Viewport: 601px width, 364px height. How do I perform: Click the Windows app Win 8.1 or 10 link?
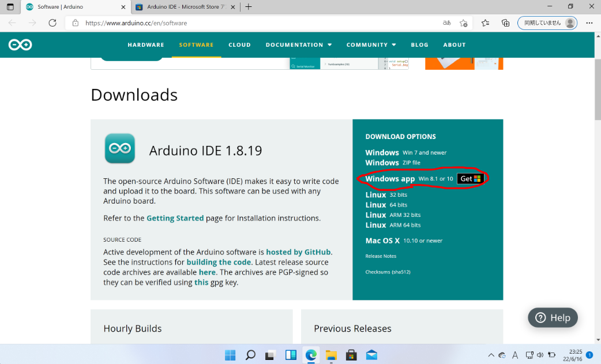[409, 179]
